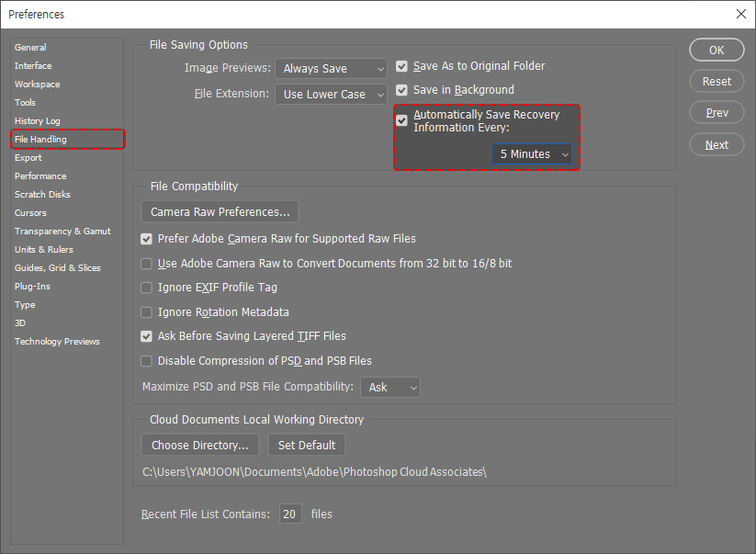The width and height of the screenshot is (756, 554).
Task: Close the Preferences dialog
Action: (741, 14)
